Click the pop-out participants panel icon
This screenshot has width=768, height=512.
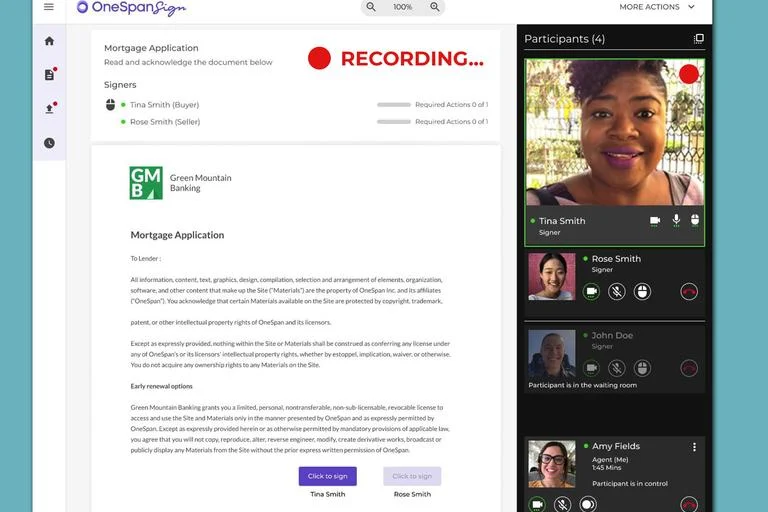[x=699, y=39]
